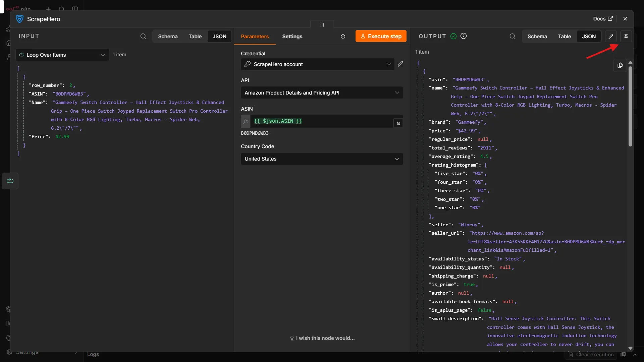This screenshot has height=362, width=644.
Task: Click the ASIN expression input field
Action: [321, 121]
